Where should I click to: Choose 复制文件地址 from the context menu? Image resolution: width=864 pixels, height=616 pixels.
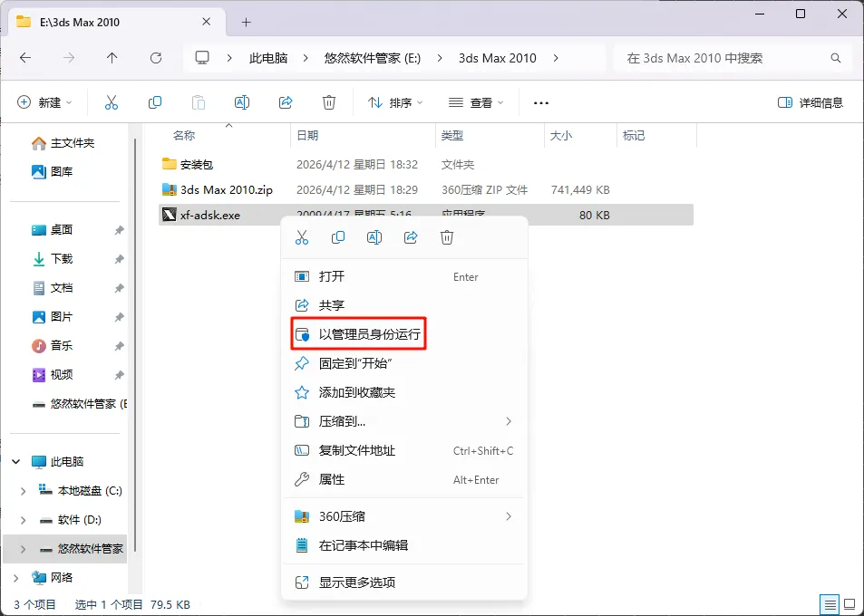tap(404, 450)
